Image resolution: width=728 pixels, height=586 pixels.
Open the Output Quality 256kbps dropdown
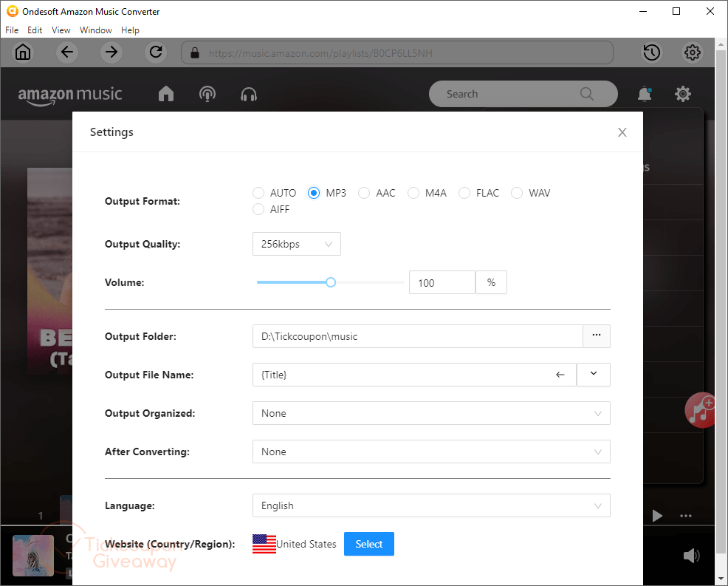[297, 244]
